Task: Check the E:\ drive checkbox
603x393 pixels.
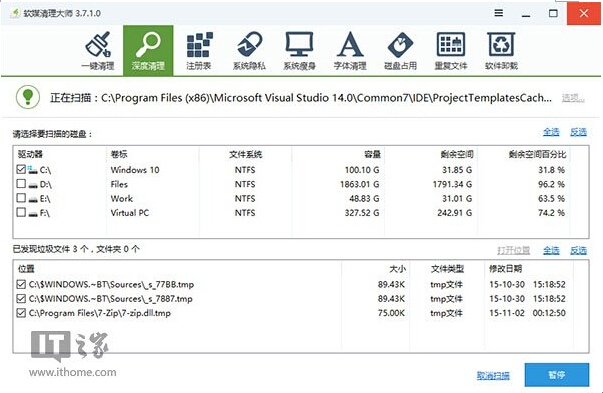Action: click(x=21, y=198)
